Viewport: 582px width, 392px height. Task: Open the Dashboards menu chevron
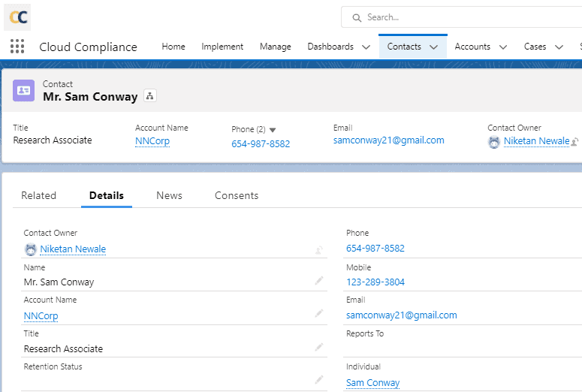coord(366,47)
